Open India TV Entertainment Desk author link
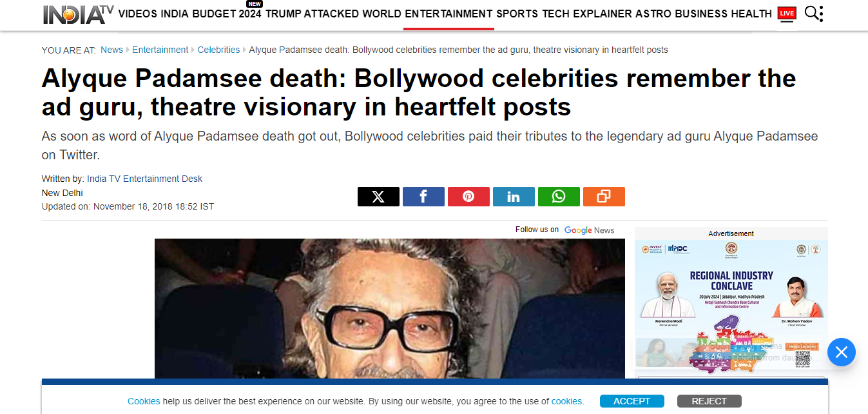Screen dimensions: 868x414 (x=144, y=179)
